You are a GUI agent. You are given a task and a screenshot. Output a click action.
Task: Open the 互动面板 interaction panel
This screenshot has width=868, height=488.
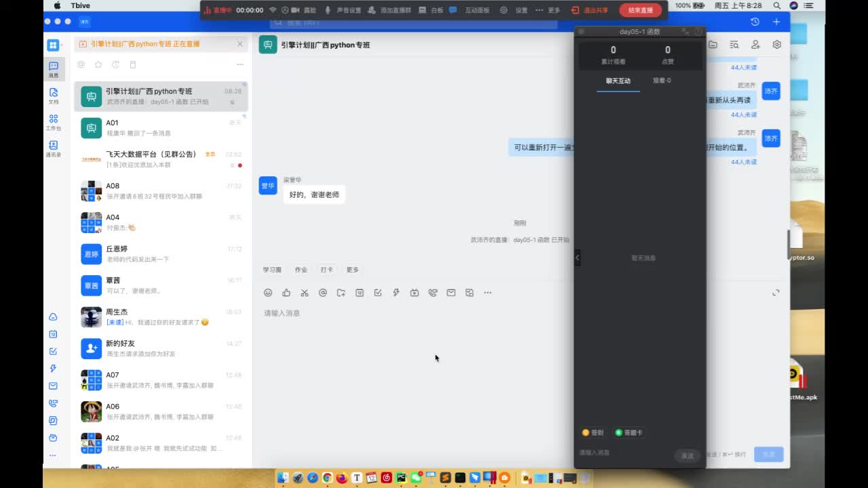point(469,10)
